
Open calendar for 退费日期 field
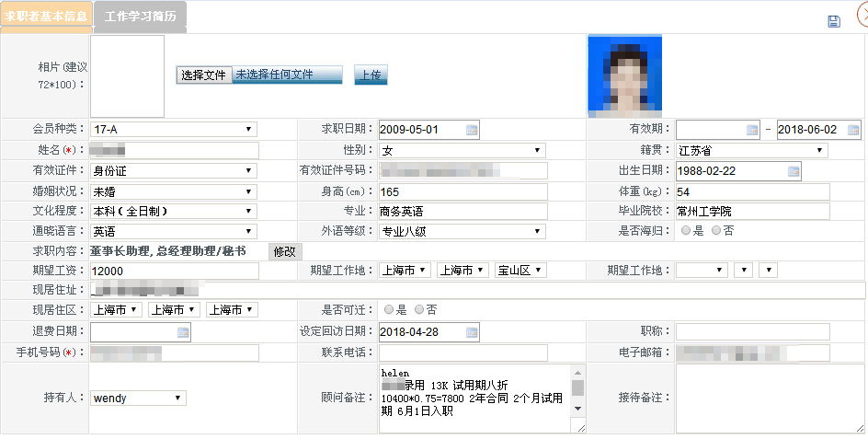click(x=183, y=332)
